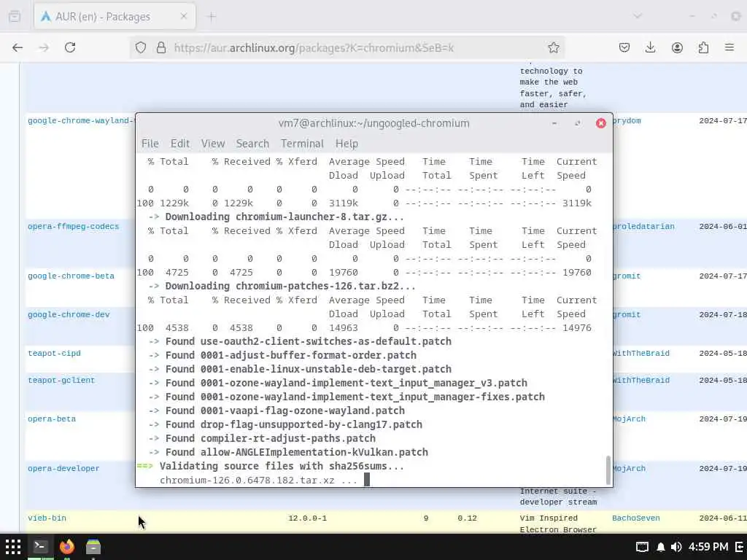The width and height of the screenshot is (747, 560).
Task: Open the network tray icon
Action: pos(642,547)
